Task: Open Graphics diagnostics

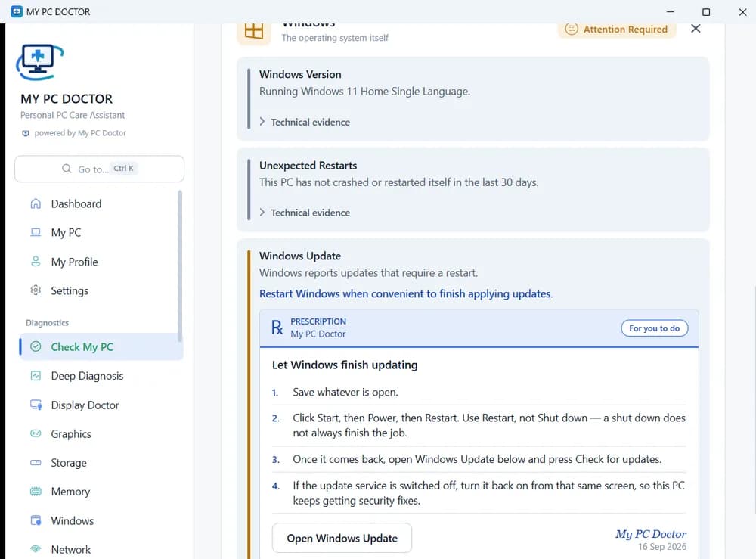Action: pyautogui.click(x=101, y=433)
